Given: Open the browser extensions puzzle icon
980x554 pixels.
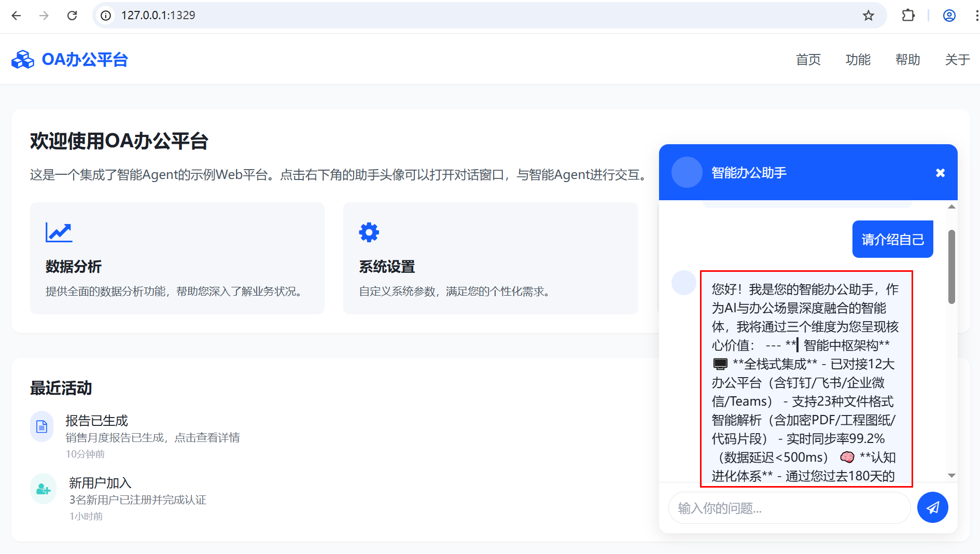Looking at the screenshot, I should point(908,16).
